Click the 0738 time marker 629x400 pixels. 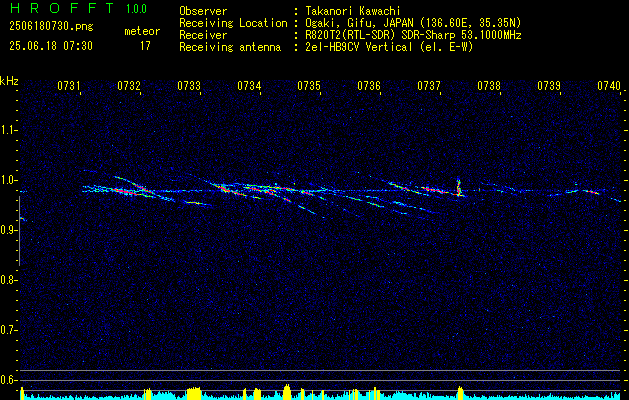489,86
